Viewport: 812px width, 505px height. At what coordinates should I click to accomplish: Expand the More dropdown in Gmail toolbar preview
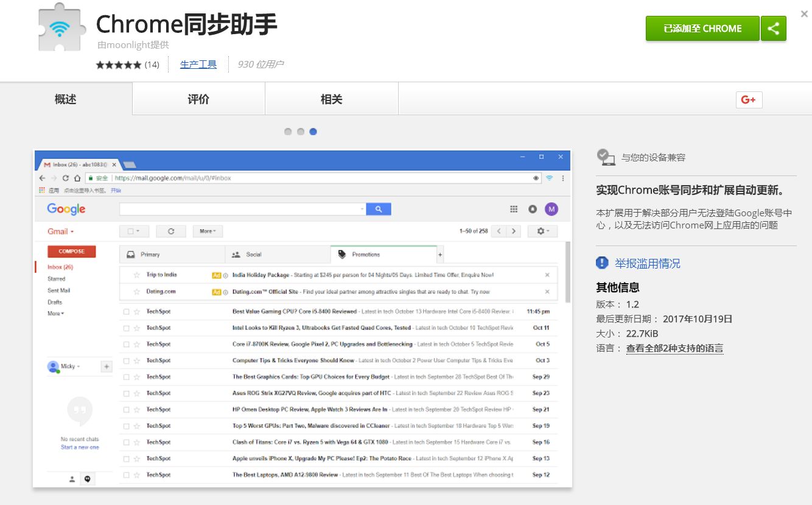coord(208,231)
